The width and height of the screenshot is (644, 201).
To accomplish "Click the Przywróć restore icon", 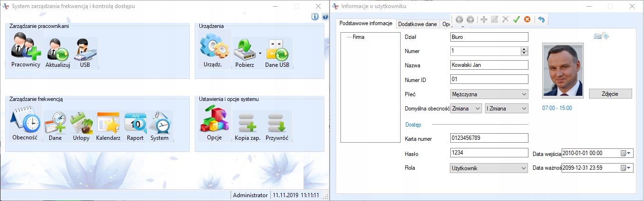I will pyautogui.click(x=277, y=127).
